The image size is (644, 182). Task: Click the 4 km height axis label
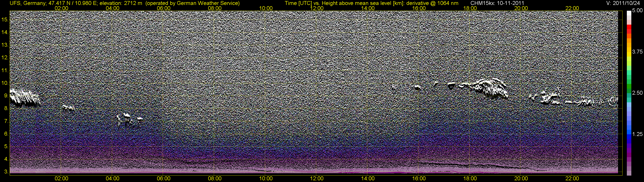pos(6,159)
